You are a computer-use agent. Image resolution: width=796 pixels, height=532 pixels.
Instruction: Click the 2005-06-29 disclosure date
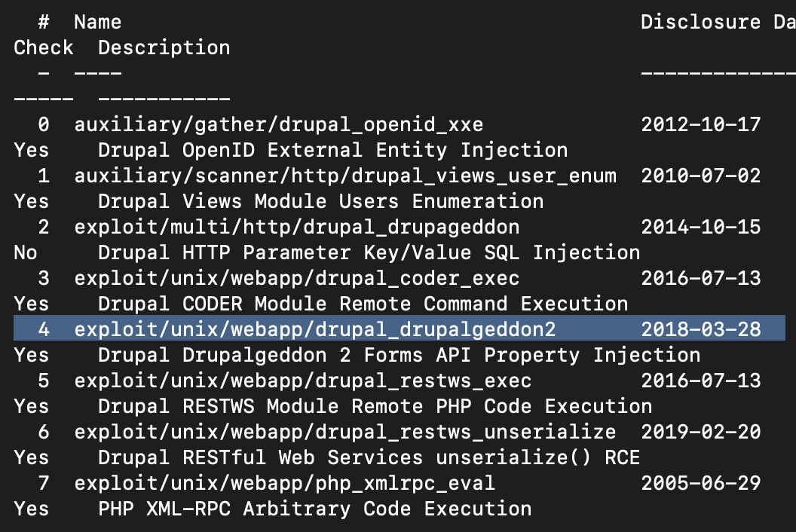click(x=701, y=483)
